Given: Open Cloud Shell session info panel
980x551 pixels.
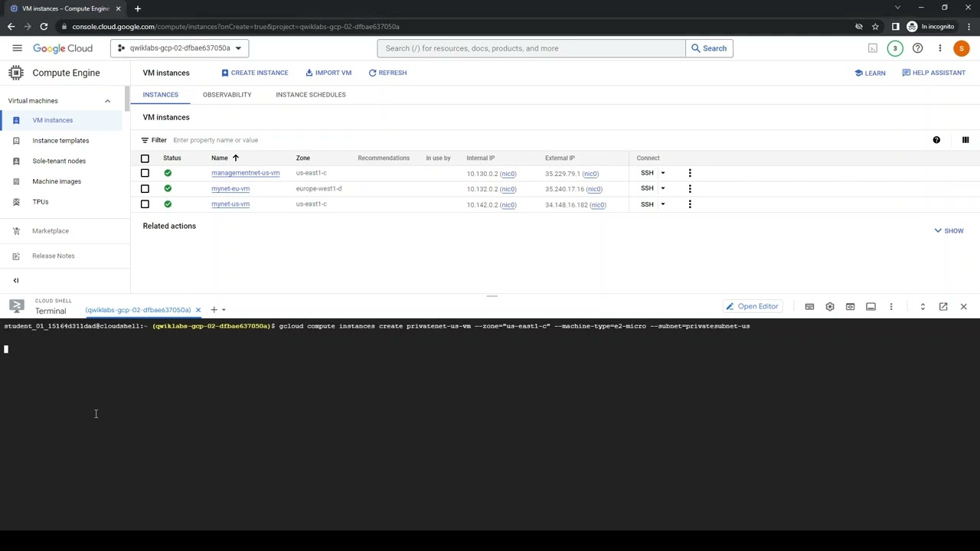Looking at the screenshot, I should (871, 307).
